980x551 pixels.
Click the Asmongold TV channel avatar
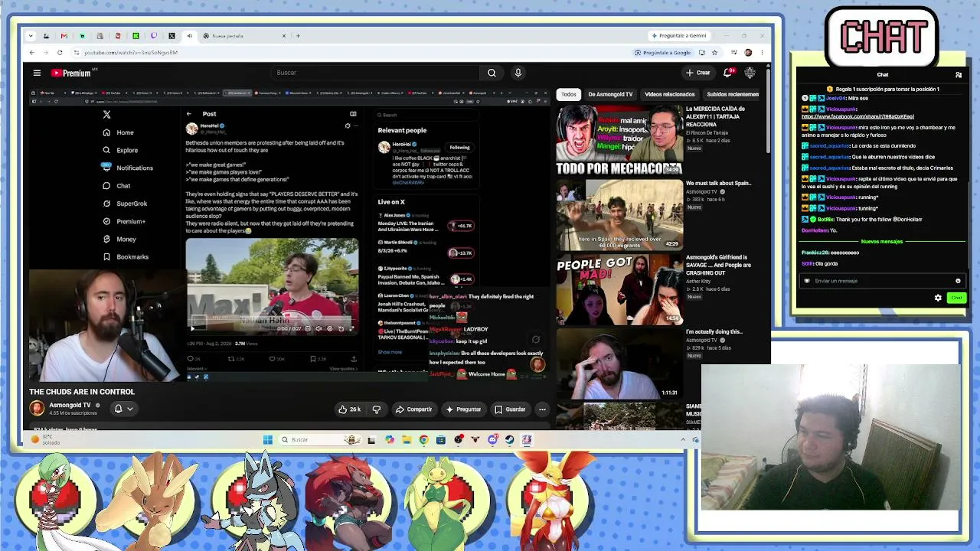37,409
